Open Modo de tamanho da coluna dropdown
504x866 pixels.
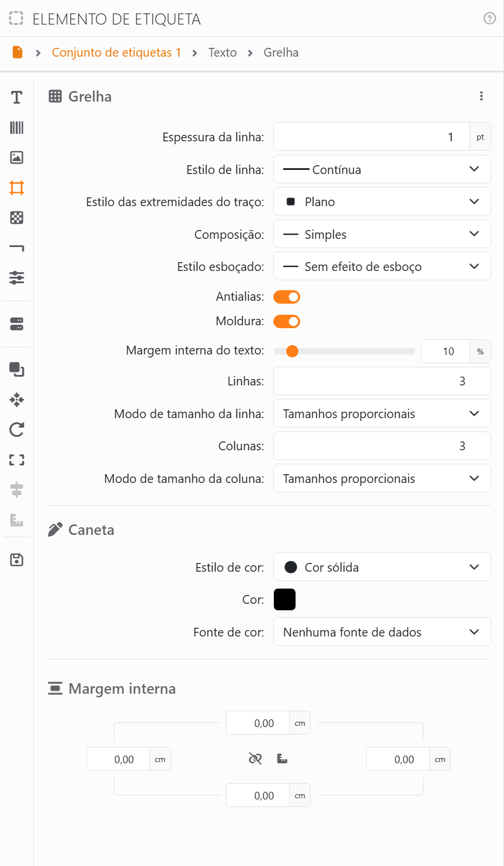(x=382, y=478)
